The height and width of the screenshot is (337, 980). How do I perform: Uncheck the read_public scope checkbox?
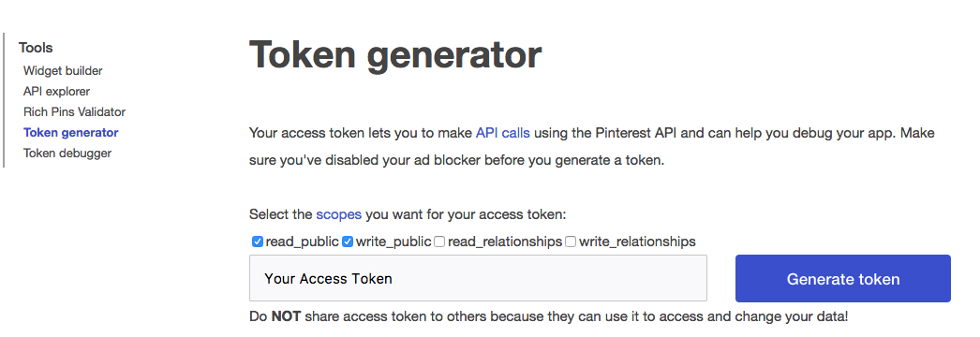pos(258,242)
